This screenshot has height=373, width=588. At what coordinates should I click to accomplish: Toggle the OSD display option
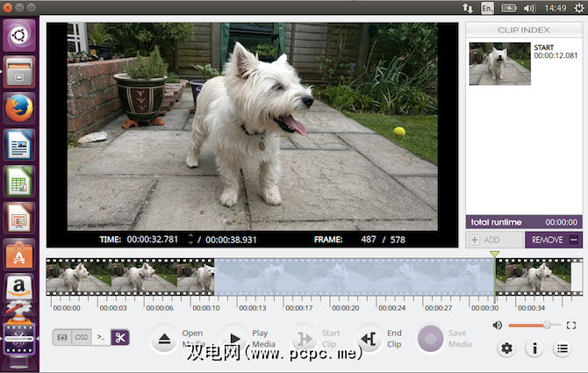82,337
